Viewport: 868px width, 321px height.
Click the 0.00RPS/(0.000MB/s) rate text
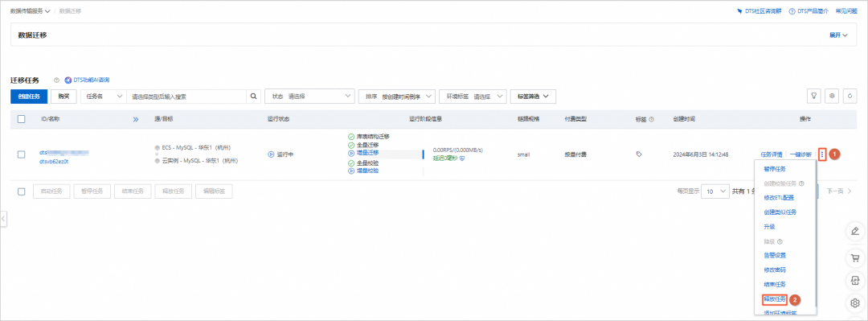(458, 150)
